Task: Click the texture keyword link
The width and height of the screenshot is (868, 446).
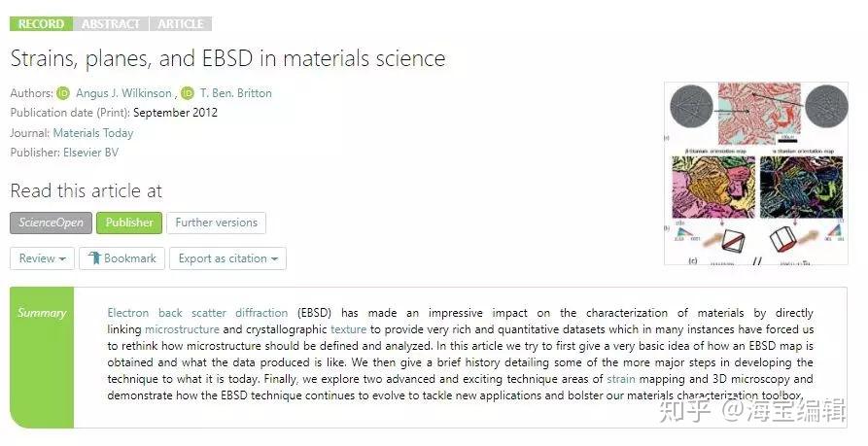Action: click(x=349, y=329)
